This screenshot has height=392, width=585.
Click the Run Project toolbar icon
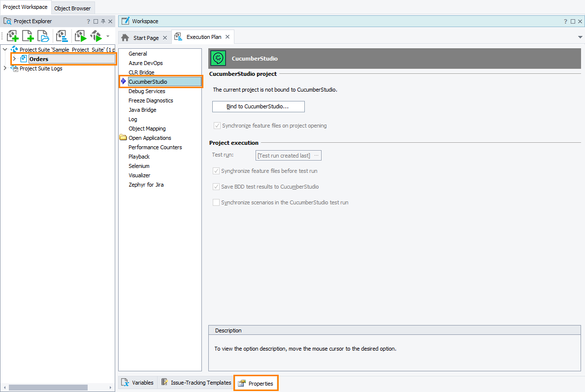point(80,36)
